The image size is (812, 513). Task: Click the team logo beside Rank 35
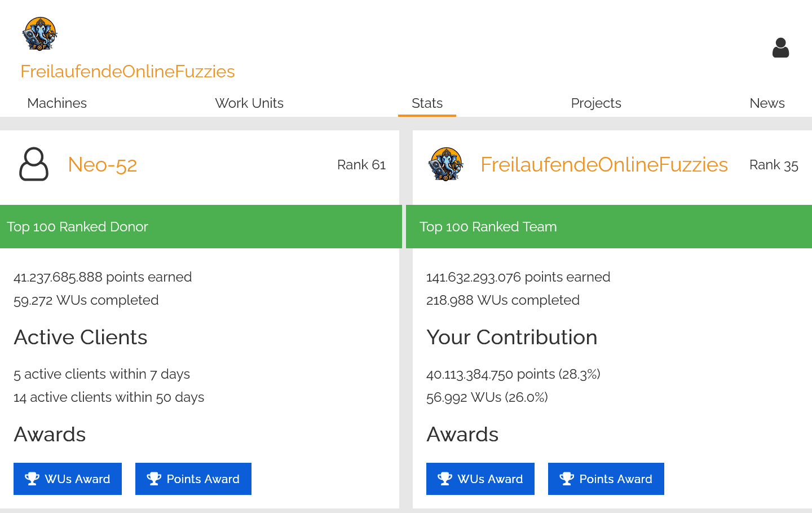tap(446, 164)
